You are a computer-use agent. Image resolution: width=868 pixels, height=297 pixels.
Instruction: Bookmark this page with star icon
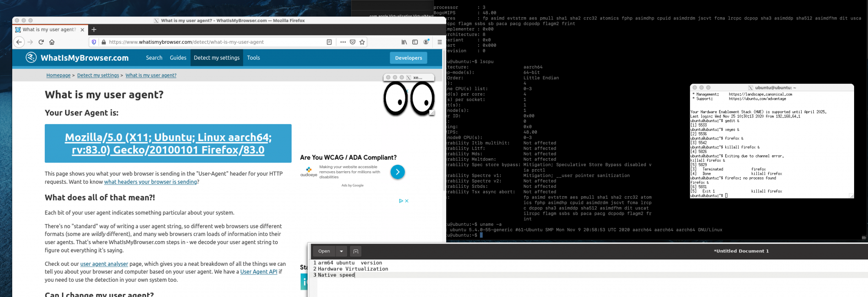tap(362, 42)
